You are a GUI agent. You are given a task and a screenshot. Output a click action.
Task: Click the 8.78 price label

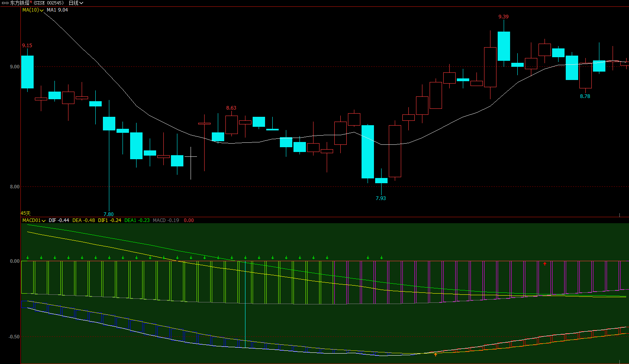585,96
